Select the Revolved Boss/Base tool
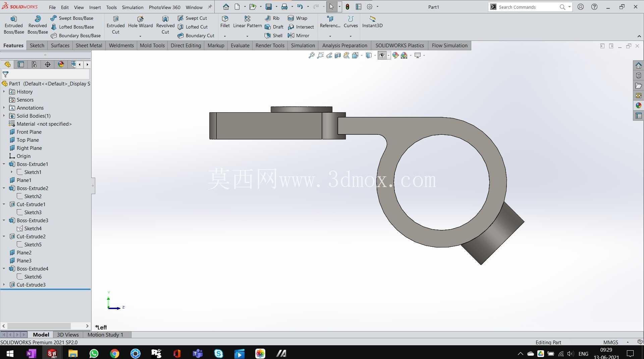Screen dimensions: 644x359 click(x=38, y=25)
